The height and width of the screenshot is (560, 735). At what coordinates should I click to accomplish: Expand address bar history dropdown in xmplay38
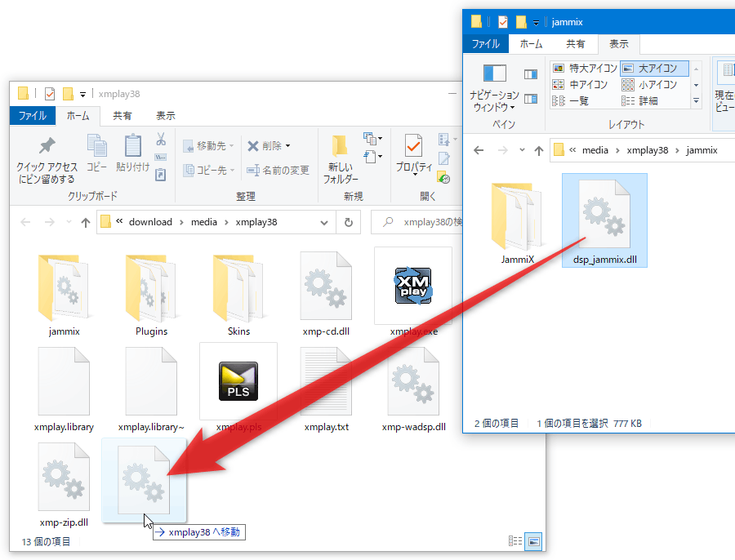tap(324, 223)
